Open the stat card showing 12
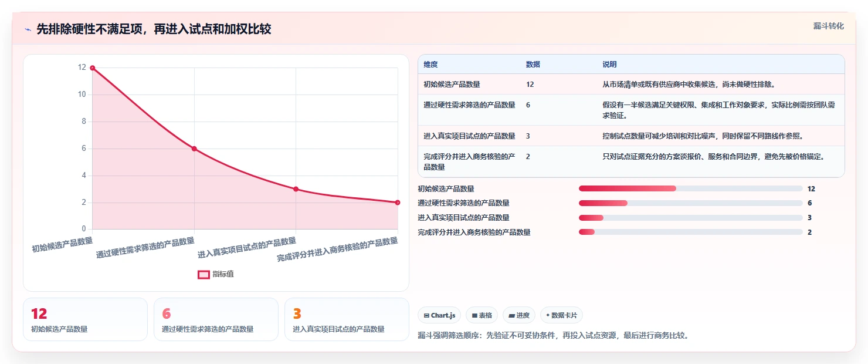The width and height of the screenshot is (868, 364). [85, 319]
